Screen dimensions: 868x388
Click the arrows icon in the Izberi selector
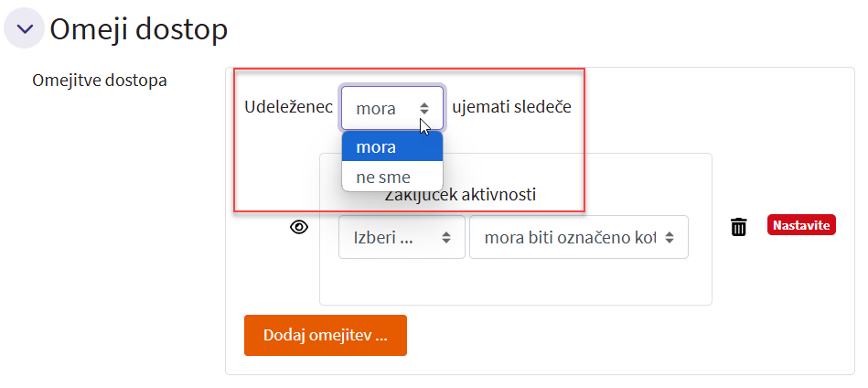point(446,238)
